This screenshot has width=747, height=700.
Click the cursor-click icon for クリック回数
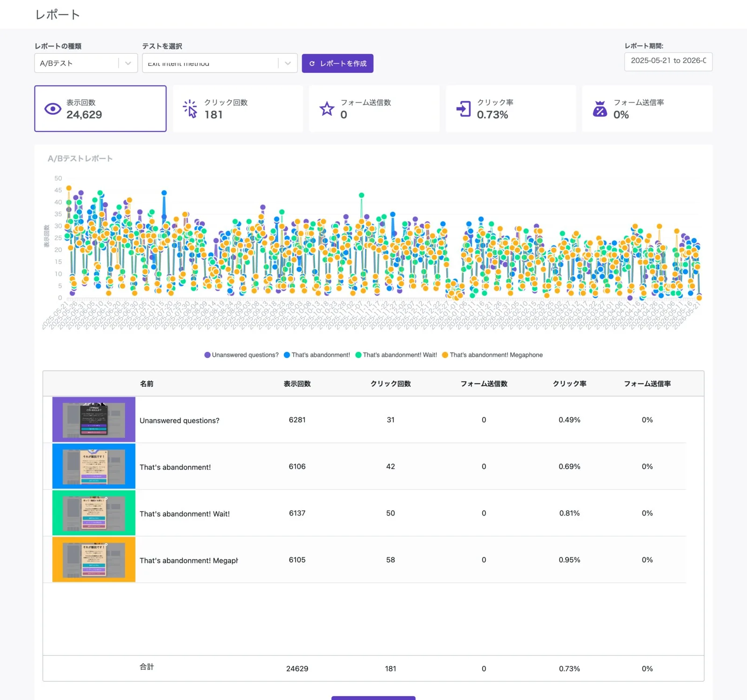(190, 109)
